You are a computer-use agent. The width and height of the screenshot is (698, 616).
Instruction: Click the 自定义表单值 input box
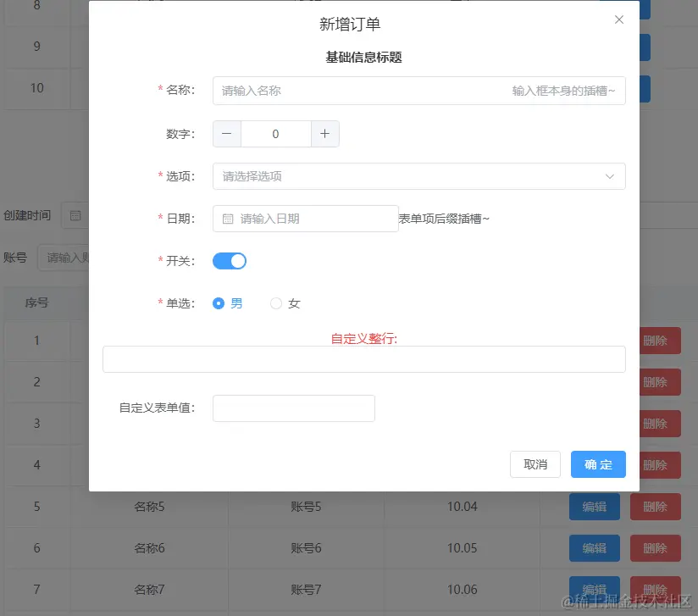294,408
